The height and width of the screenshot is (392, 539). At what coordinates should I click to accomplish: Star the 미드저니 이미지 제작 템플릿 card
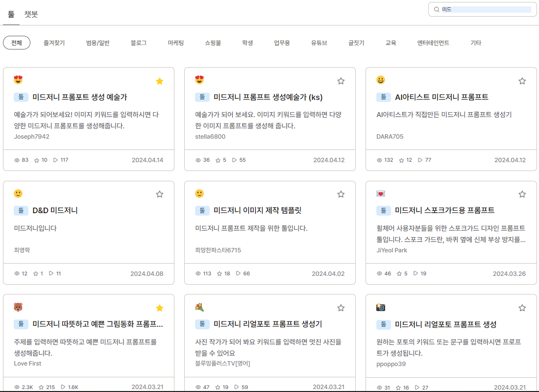pos(341,194)
